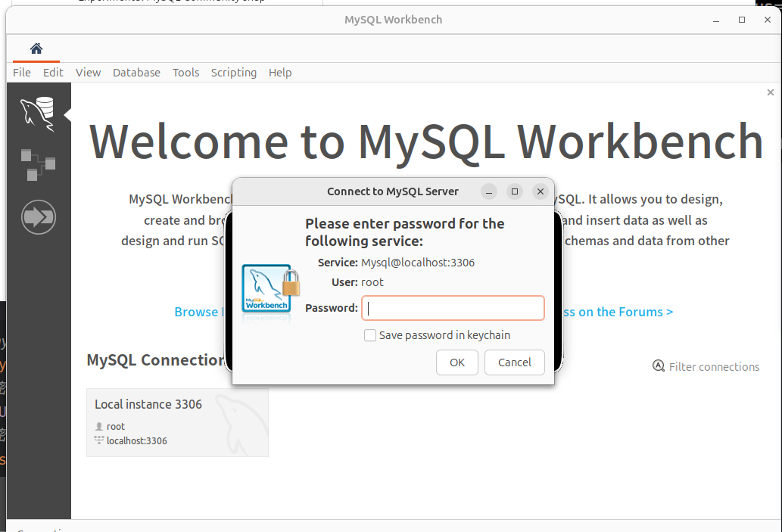The width and height of the screenshot is (782, 532).
Task: Click Cancel in the Connect dialog
Action: 515,362
